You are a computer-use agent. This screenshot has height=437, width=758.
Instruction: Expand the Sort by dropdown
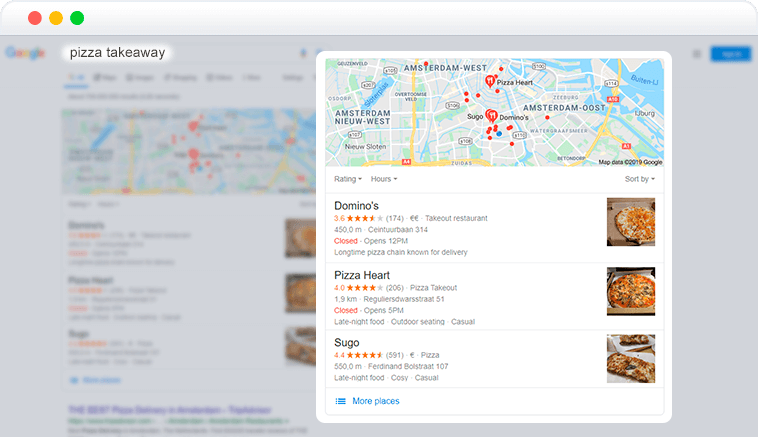point(640,179)
